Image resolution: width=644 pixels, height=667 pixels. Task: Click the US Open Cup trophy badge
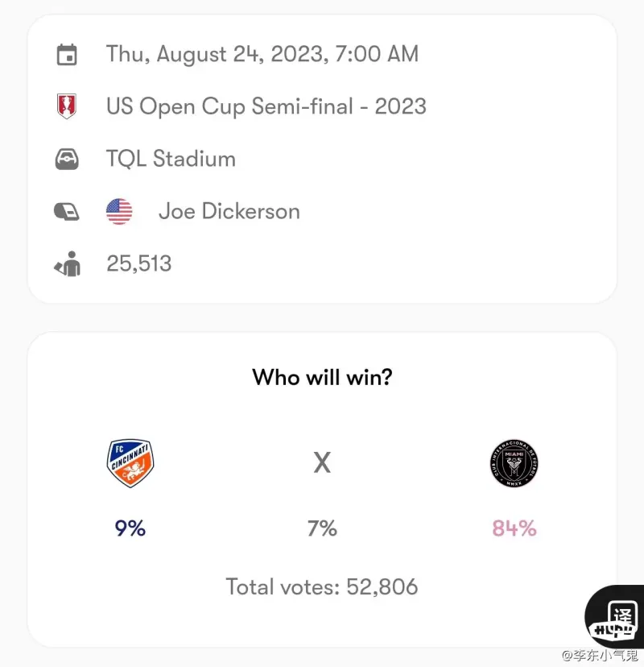click(67, 106)
